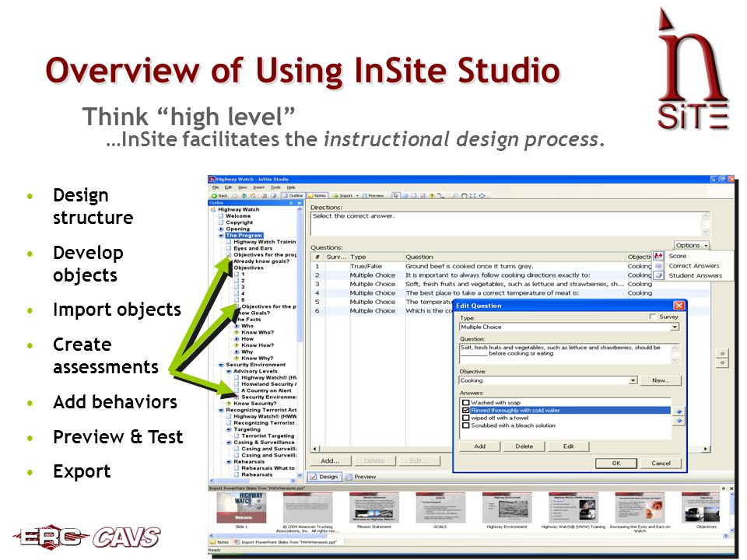Open the File menu

pos(216,187)
